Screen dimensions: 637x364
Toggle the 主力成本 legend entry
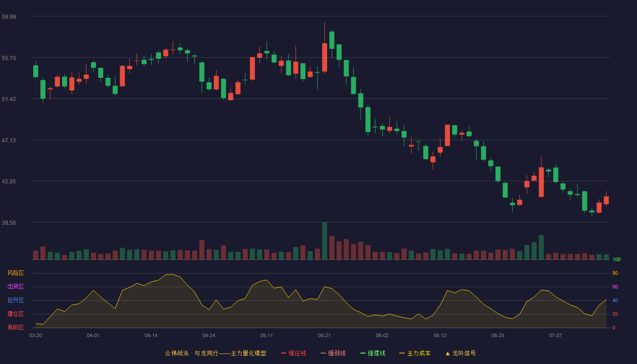point(415,353)
